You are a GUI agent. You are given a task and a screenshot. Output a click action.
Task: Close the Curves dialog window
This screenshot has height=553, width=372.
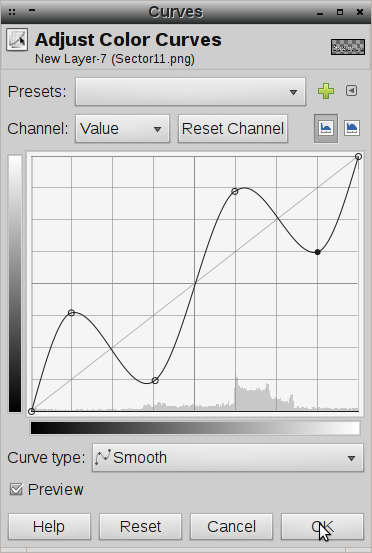pyautogui.click(x=360, y=12)
